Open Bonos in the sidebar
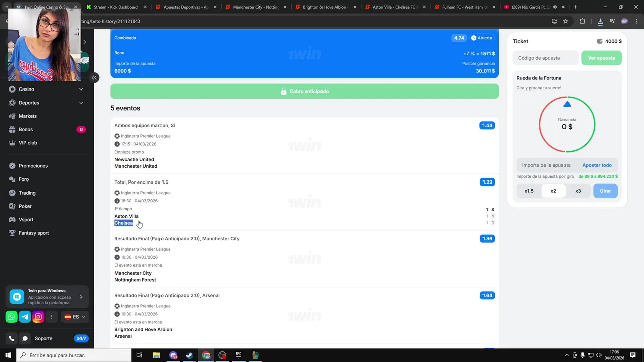The width and height of the screenshot is (644, 362). click(26, 129)
